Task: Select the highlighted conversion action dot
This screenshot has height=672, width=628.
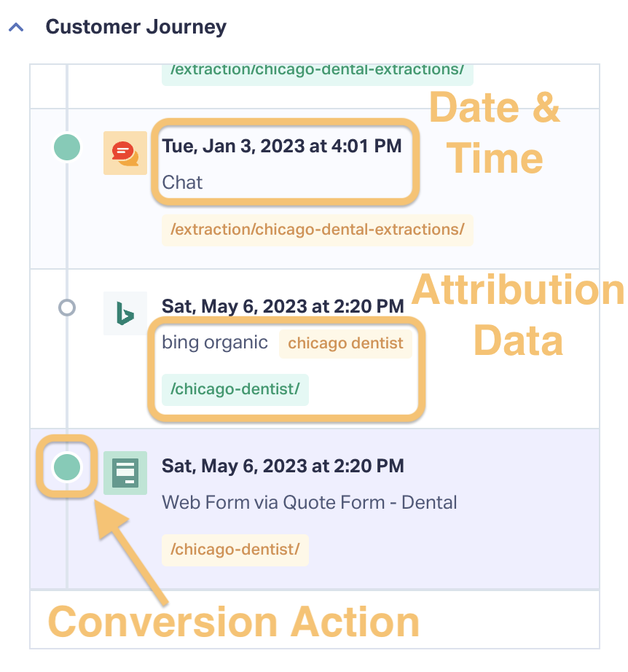Action: [67, 466]
